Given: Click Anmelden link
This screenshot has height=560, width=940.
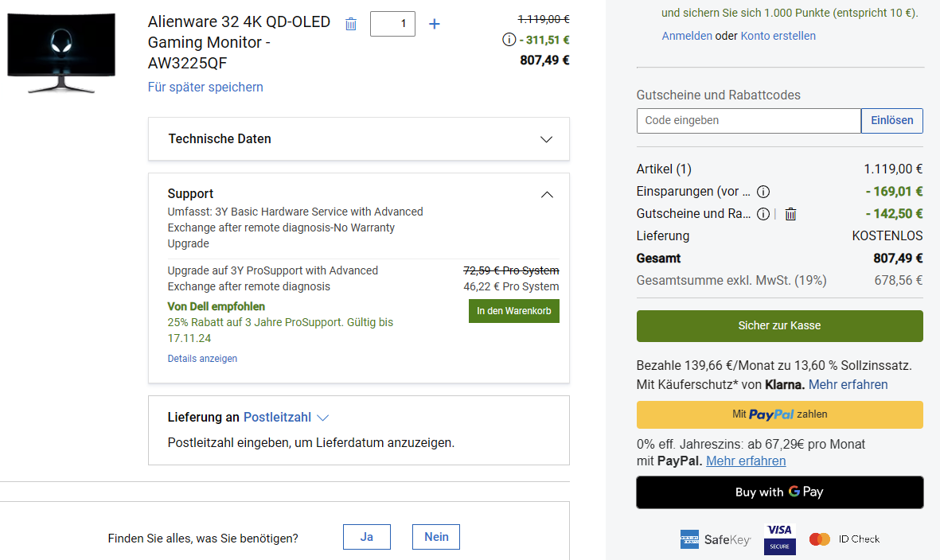Looking at the screenshot, I should coord(687,36).
